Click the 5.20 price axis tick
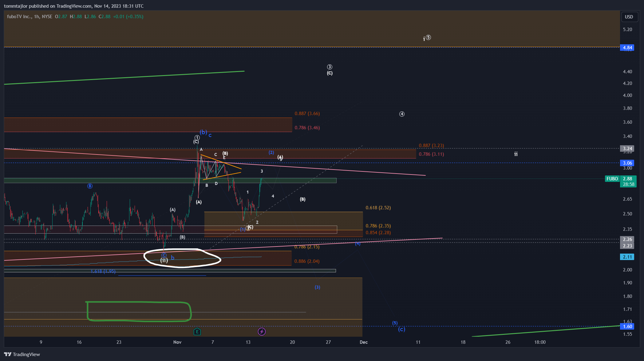This screenshot has width=644, height=361. (627, 30)
